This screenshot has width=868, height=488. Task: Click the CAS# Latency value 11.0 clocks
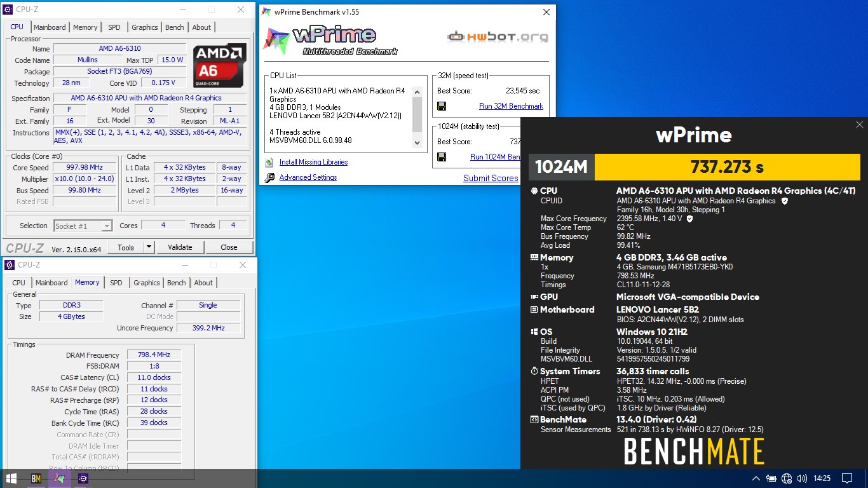pos(154,377)
